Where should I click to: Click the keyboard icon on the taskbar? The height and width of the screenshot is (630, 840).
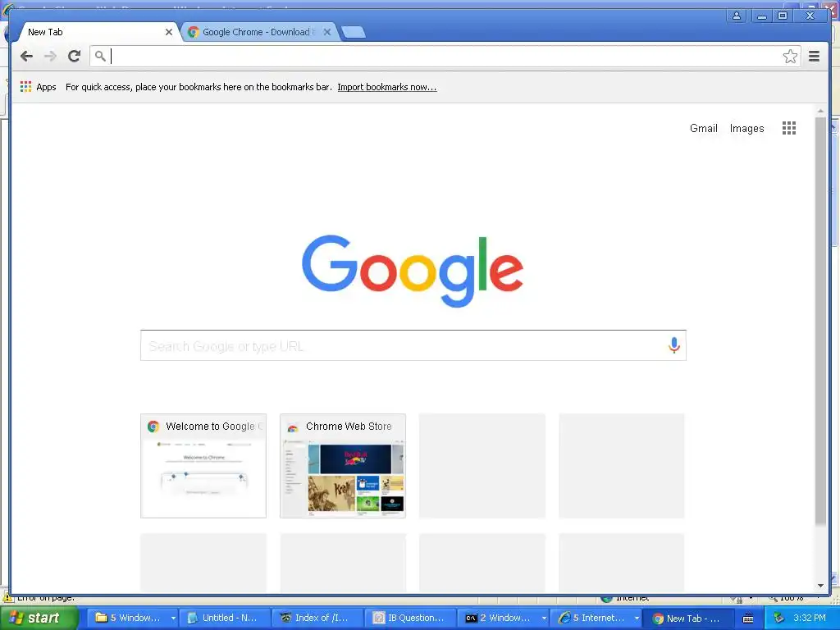[748, 619]
